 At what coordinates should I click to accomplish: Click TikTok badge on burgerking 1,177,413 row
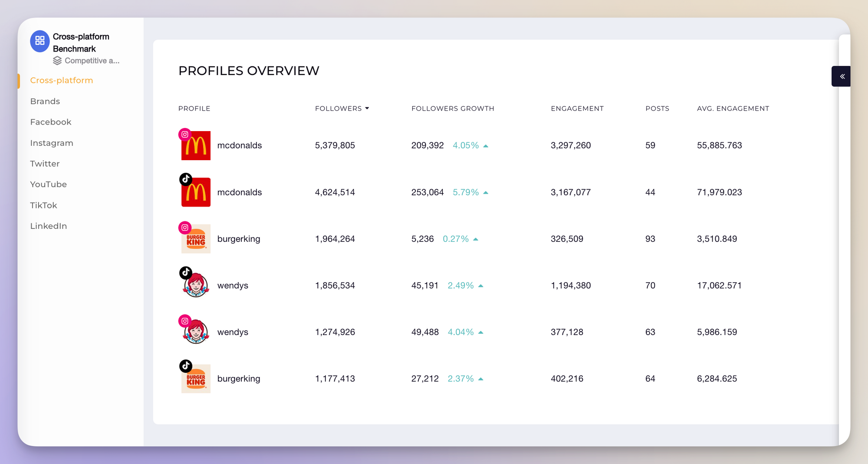[x=186, y=366]
